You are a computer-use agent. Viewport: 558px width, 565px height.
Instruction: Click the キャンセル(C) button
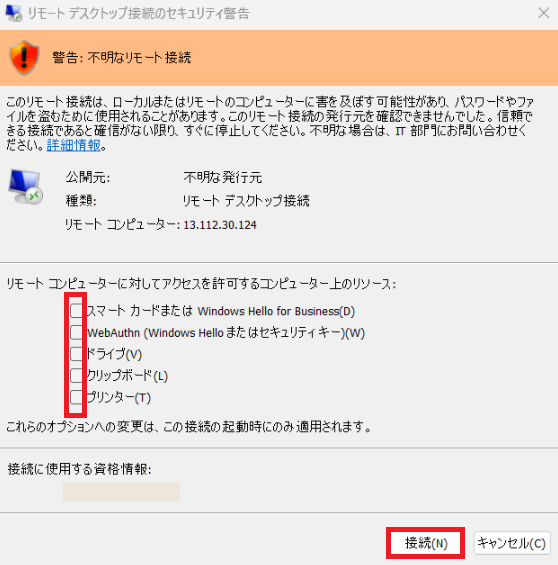pos(512,543)
